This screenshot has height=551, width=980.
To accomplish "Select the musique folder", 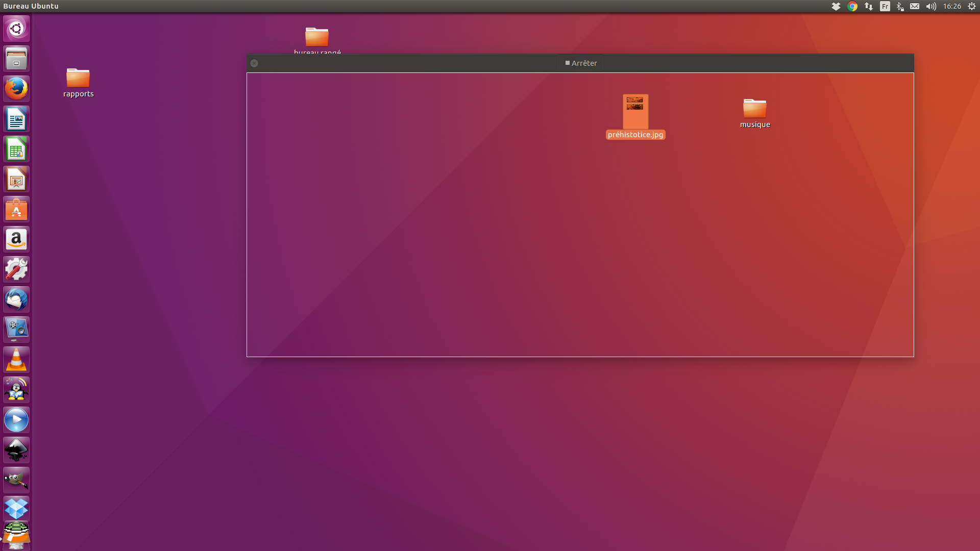I will click(x=754, y=109).
